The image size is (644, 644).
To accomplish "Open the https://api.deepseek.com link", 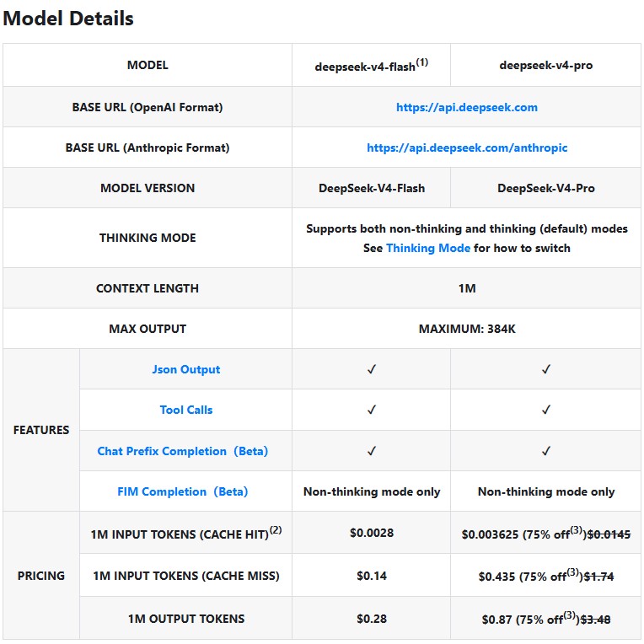I will pos(467,107).
